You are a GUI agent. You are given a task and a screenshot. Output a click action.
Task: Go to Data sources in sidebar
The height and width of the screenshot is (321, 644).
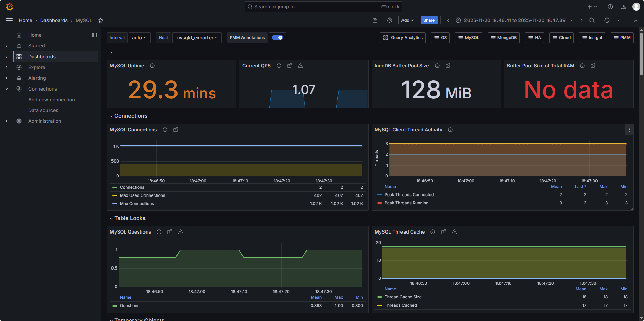pos(43,110)
